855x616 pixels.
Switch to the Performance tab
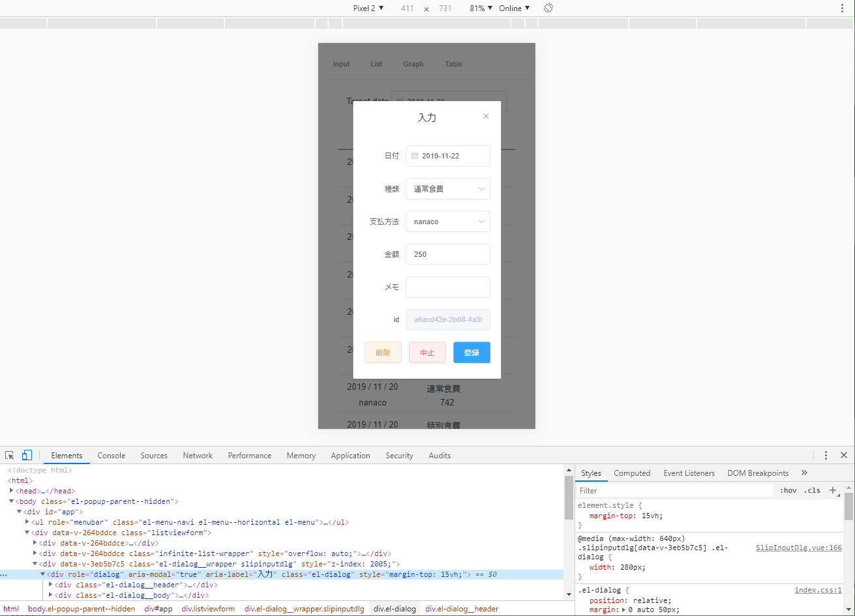pos(250,456)
